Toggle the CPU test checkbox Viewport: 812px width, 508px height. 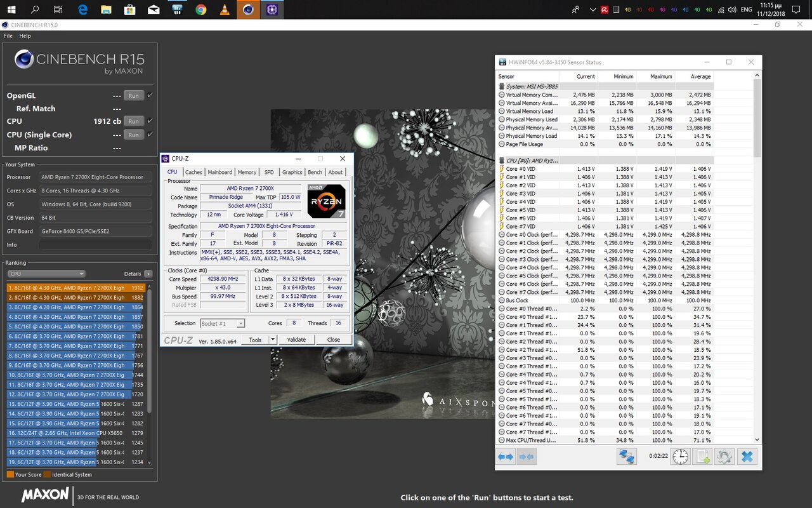click(150, 121)
